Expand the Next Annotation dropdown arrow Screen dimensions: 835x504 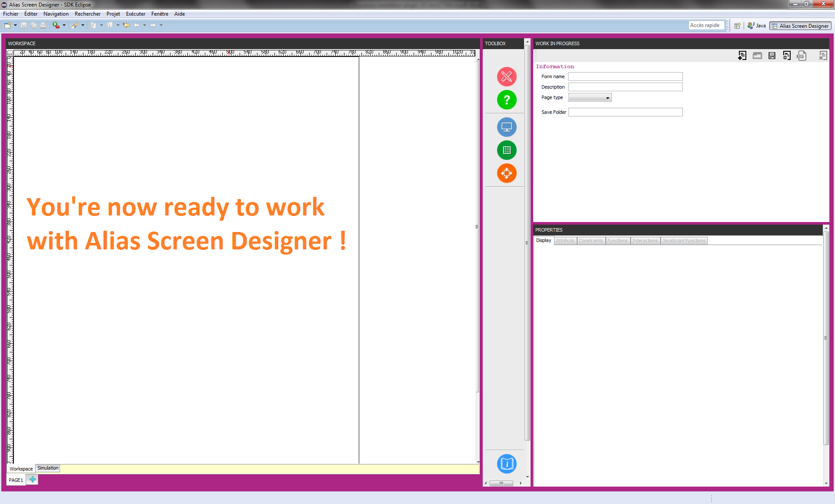click(101, 25)
